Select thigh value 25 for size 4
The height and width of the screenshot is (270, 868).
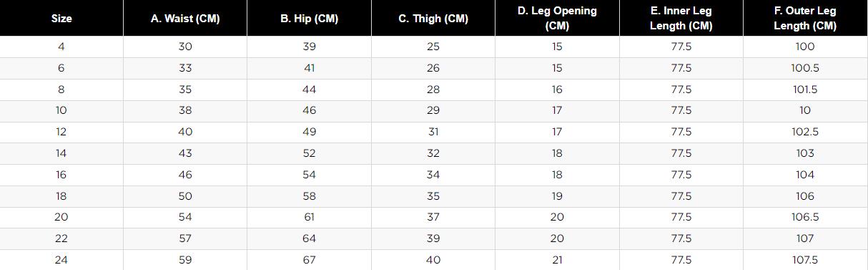tap(433, 47)
